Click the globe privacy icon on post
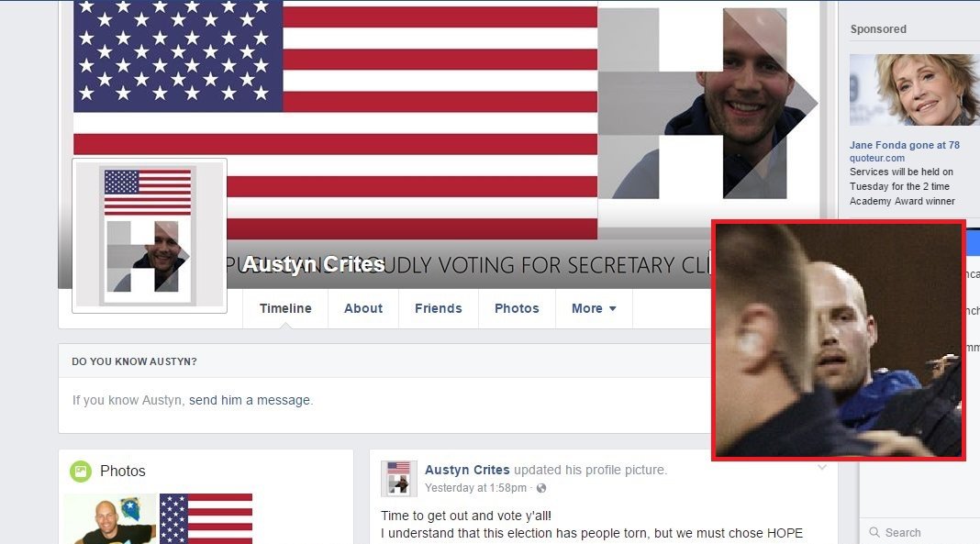Screen dimensions: 980x544 (541, 488)
